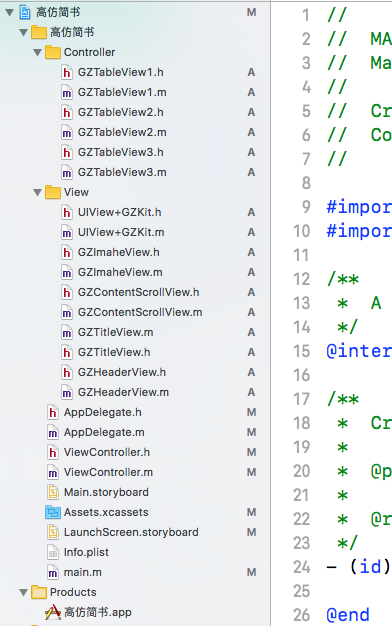
Task: Click the blue project file icon
Action: 25,12
